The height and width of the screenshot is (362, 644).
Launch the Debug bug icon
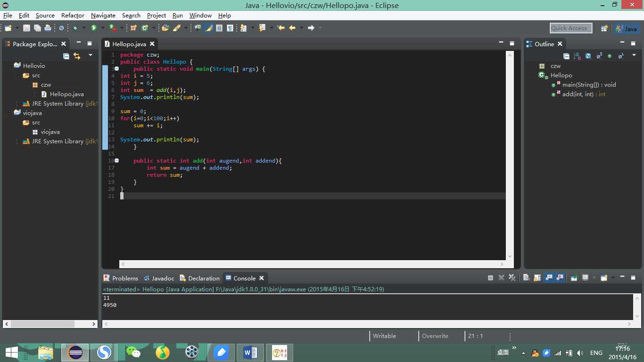[75, 28]
